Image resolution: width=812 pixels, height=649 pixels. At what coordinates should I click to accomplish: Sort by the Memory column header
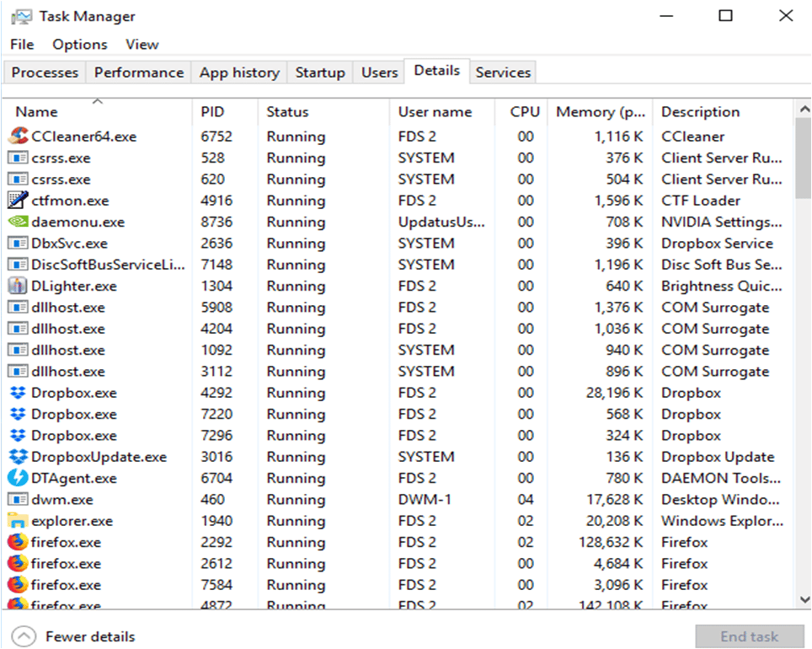pyautogui.click(x=601, y=111)
